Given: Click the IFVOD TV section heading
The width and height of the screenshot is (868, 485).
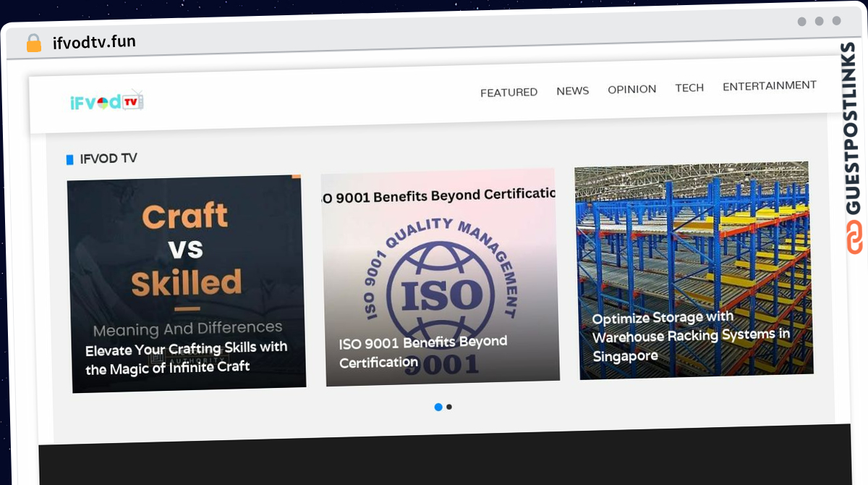Looking at the screenshot, I should pyautogui.click(x=109, y=159).
